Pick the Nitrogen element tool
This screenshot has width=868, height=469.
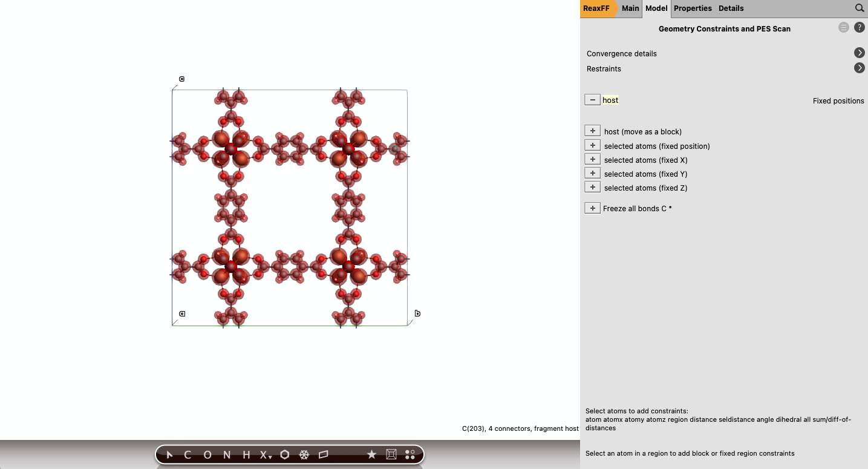[x=226, y=454]
